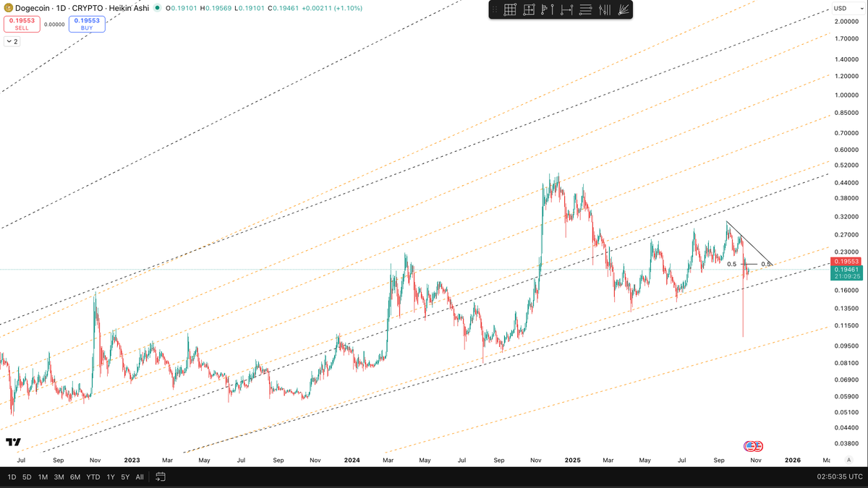Select the Gann box drawing tool
This screenshot has height=488, width=868.
(510, 9)
